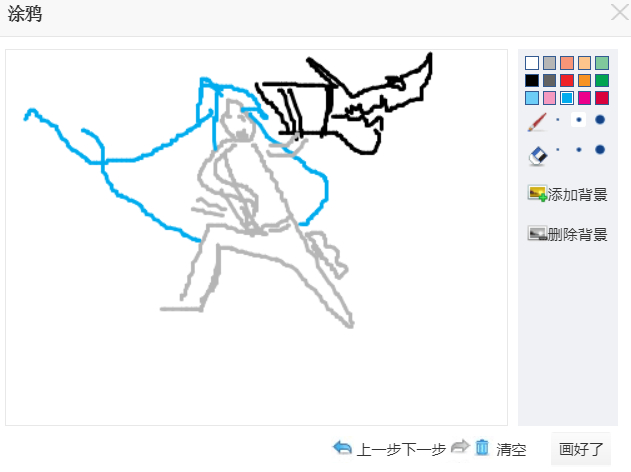Choose the largest eraser size dot
Screen dimensions: 631x472
tap(600, 150)
